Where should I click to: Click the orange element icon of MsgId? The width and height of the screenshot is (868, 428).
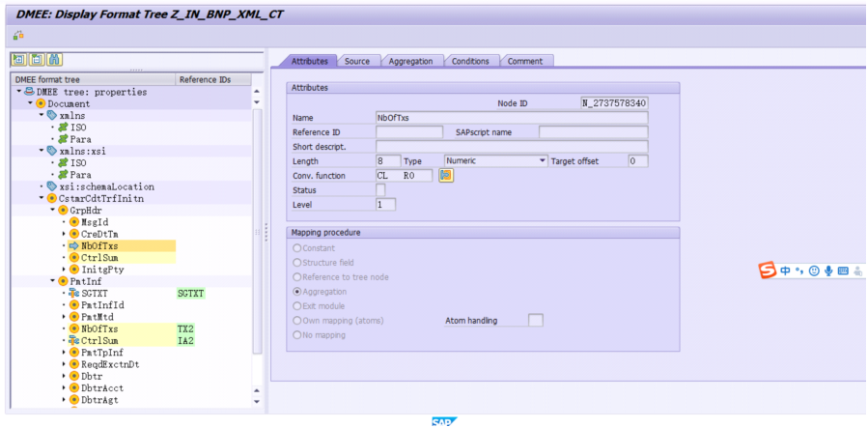pyautogui.click(x=74, y=222)
